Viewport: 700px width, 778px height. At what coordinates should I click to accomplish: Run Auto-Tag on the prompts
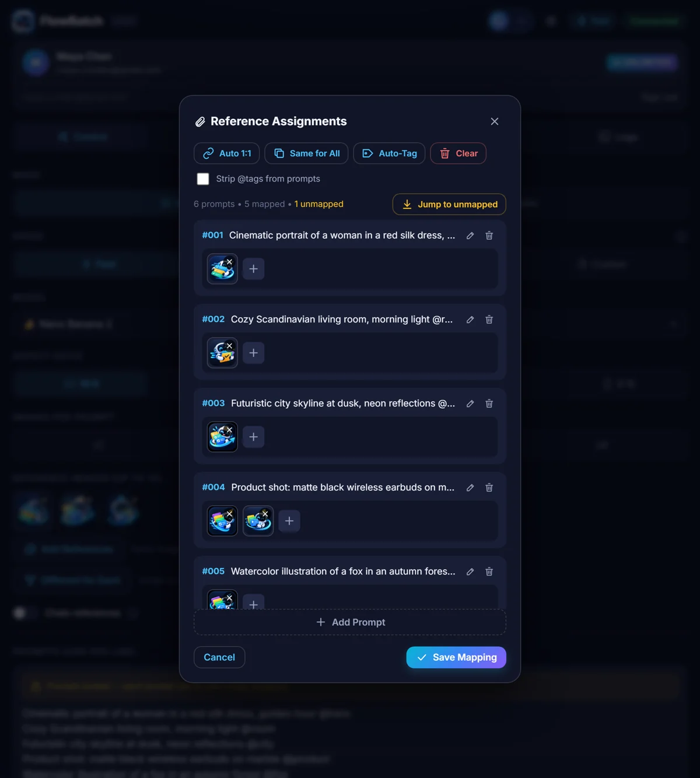[x=390, y=153]
